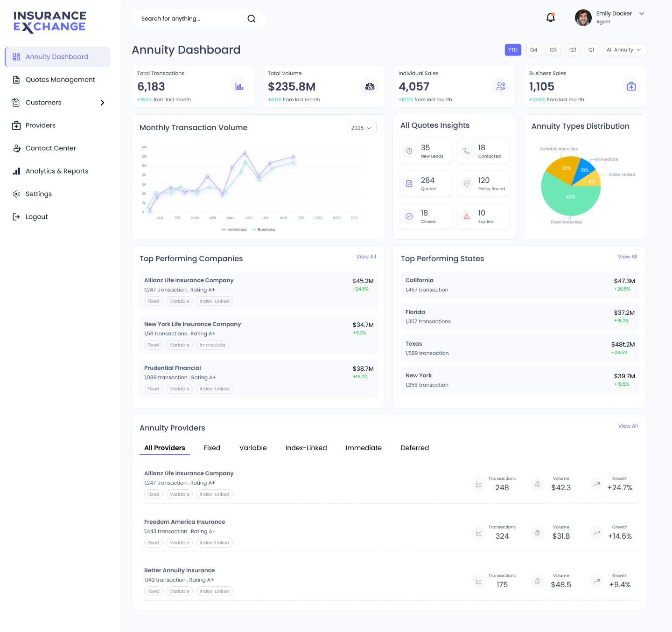The width and height of the screenshot is (672, 632).
Task: Click the Policy Bound shield icon
Action: pyautogui.click(x=467, y=184)
